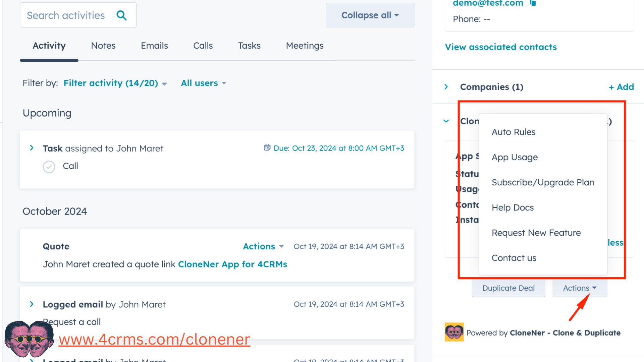Click the due date Oct 23, 2024 text
Screen dimensions: 644x362
coord(339,148)
